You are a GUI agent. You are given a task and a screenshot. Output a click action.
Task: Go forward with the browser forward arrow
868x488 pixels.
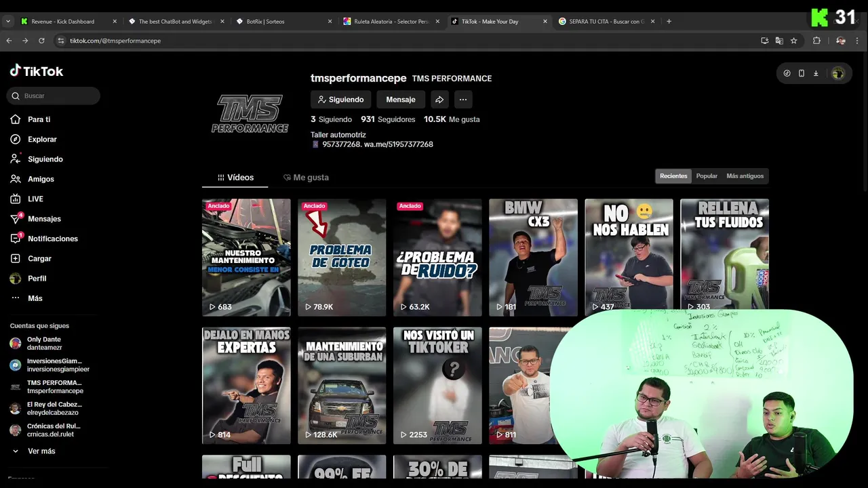pos(25,41)
